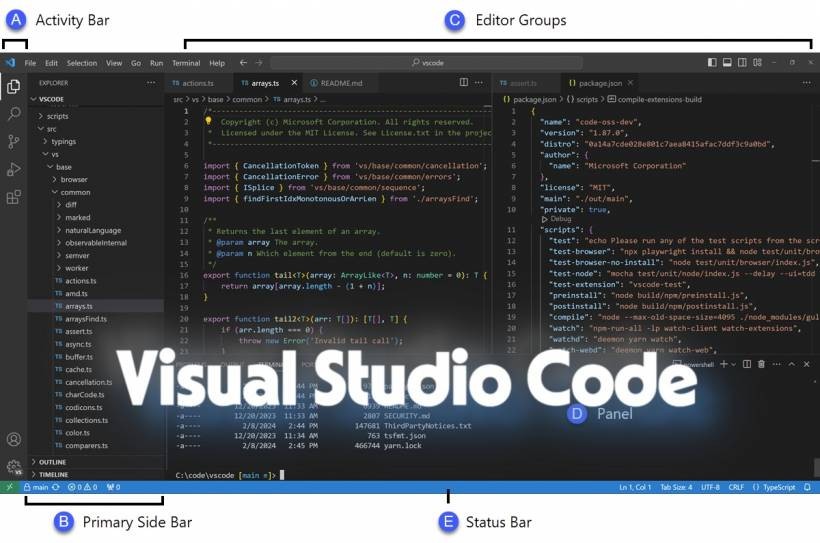This screenshot has height=543, width=820.
Task: Open the Selection menu
Action: click(x=82, y=63)
